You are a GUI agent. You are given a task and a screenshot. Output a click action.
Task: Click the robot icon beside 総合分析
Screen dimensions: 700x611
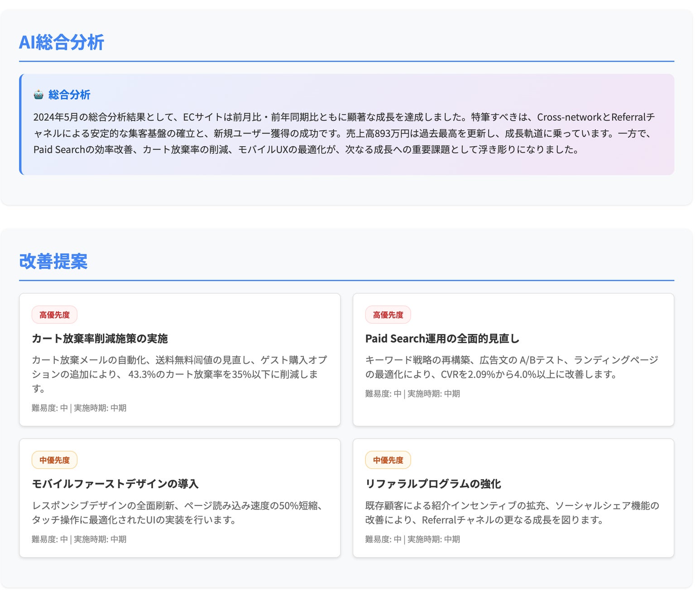click(x=38, y=95)
